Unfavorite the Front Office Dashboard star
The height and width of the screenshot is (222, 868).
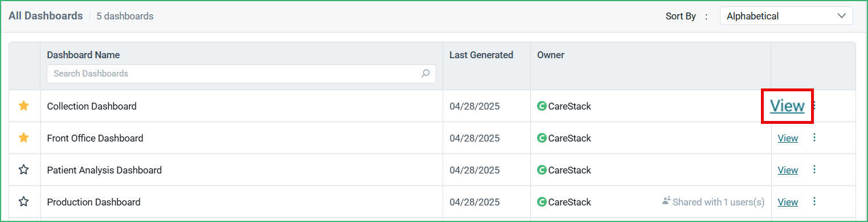pos(23,138)
